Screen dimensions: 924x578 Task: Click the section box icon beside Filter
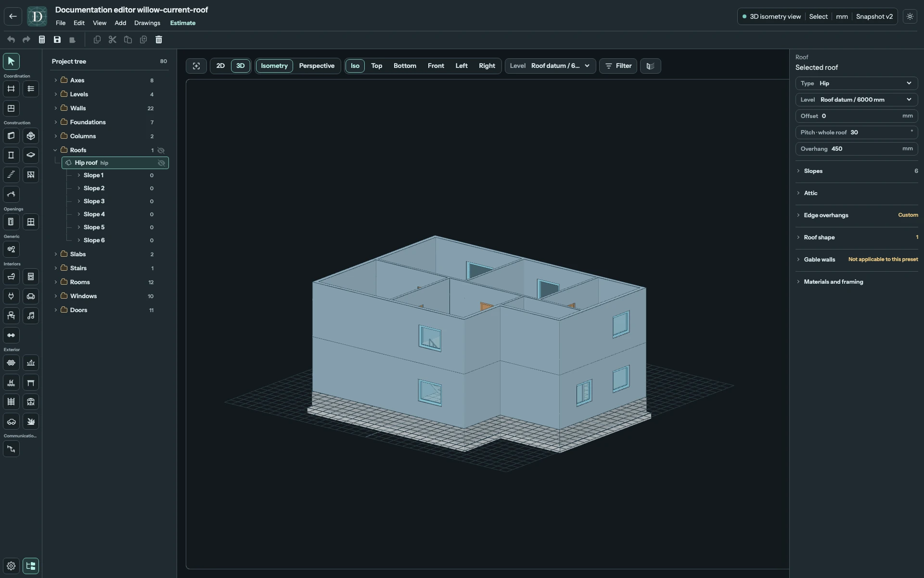click(x=650, y=66)
